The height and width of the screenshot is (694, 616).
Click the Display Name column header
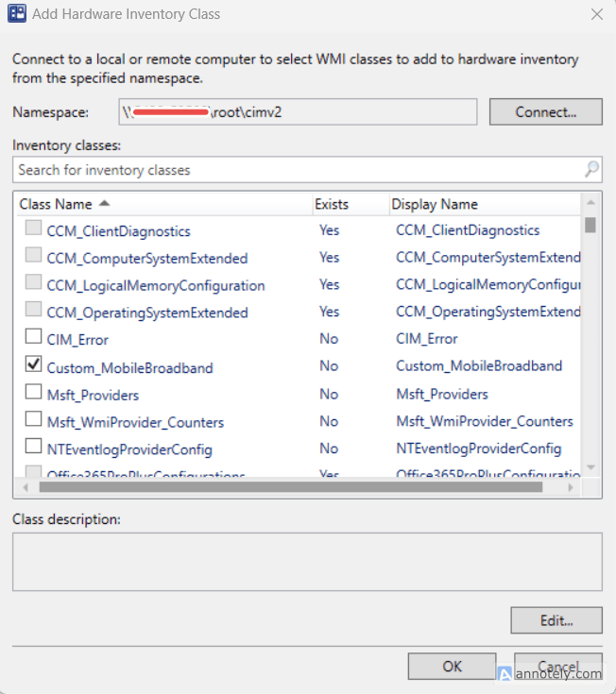(435, 204)
